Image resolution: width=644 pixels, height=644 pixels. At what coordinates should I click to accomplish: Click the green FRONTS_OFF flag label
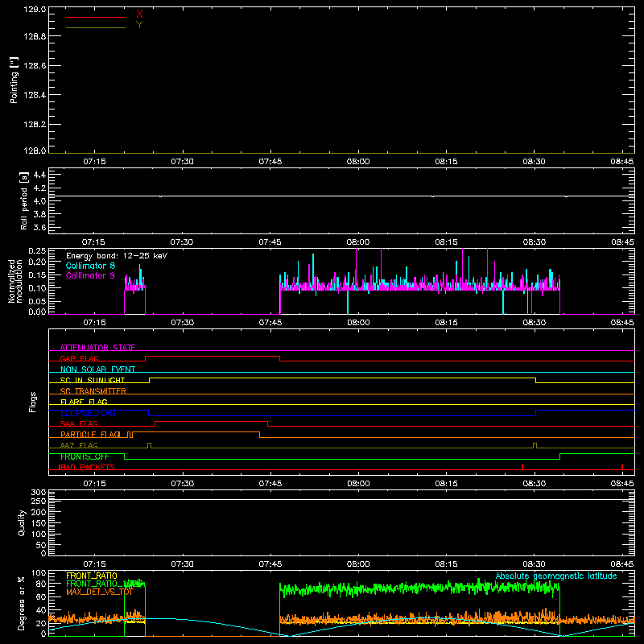point(85,456)
